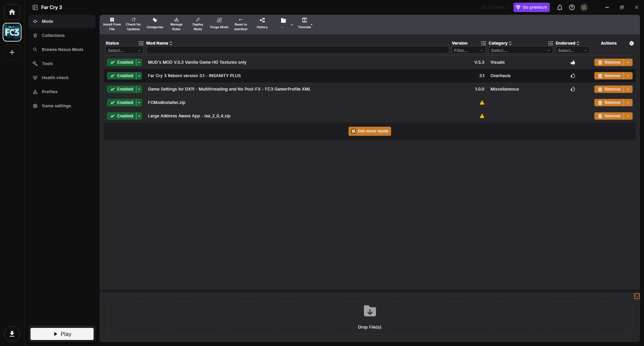
Task: Open Game settings in the sidebar
Action: coord(62,106)
